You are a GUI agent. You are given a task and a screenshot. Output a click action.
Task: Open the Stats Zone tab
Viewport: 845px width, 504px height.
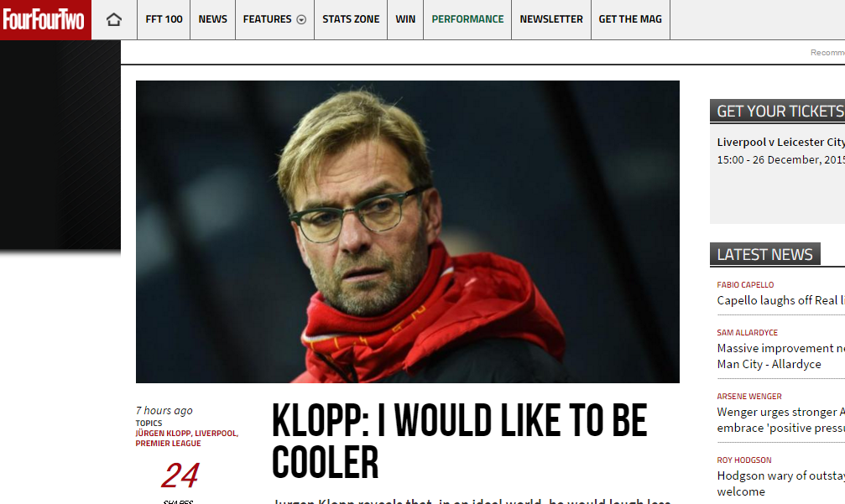click(x=351, y=19)
